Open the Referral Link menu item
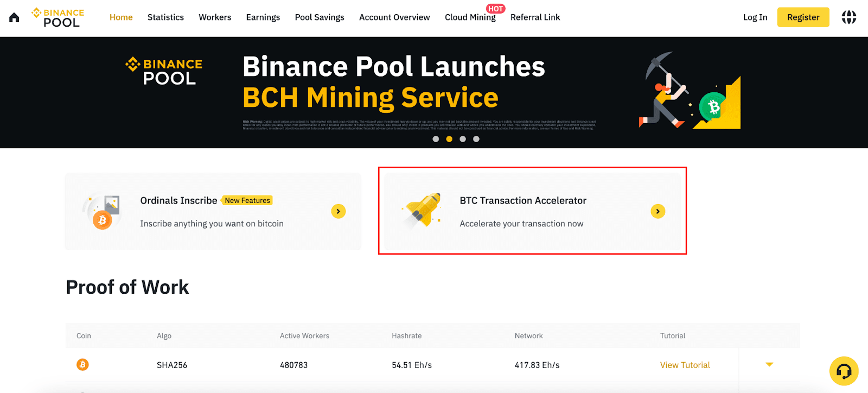 tap(535, 17)
